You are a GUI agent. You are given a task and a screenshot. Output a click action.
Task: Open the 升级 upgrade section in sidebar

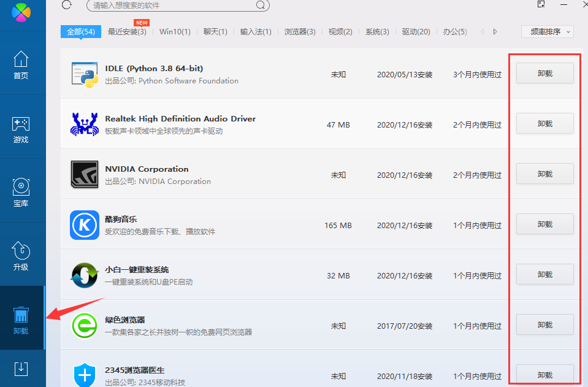pos(21,256)
